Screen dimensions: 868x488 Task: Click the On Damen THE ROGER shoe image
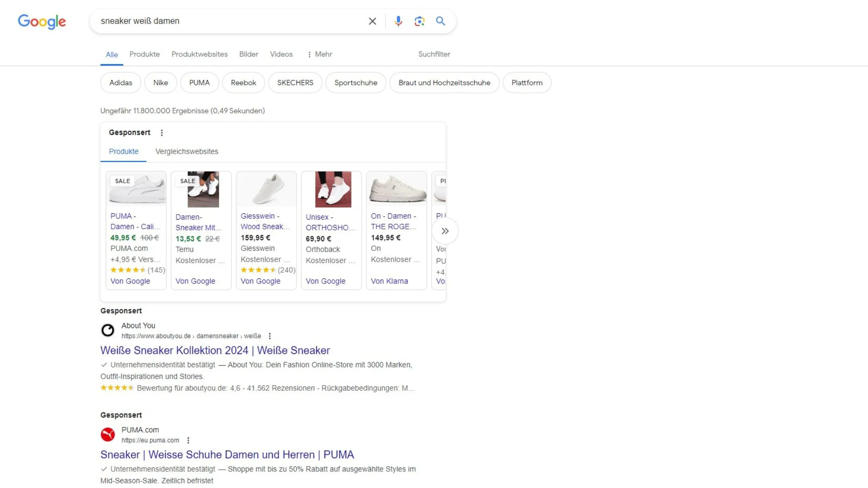pos(396,189)
